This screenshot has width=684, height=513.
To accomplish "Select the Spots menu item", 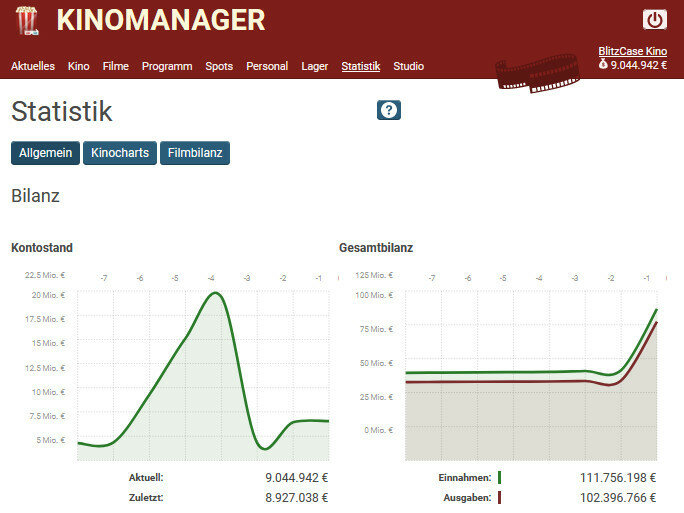I will [219, 66].
